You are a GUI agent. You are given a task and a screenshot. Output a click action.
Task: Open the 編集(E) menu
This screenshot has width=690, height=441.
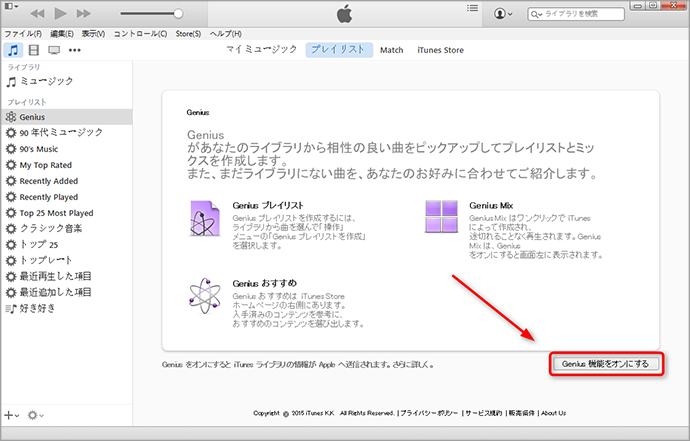[x=62, y=34]
